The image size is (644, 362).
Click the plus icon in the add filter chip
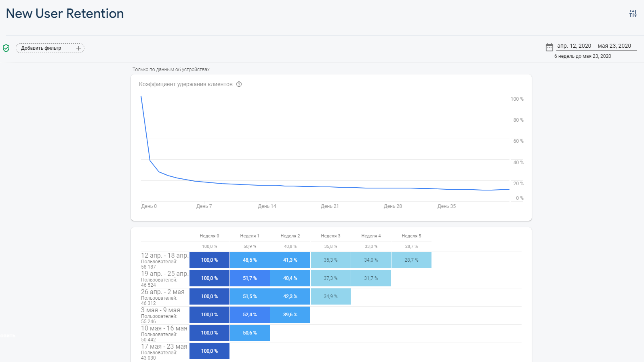pos(78,48)
